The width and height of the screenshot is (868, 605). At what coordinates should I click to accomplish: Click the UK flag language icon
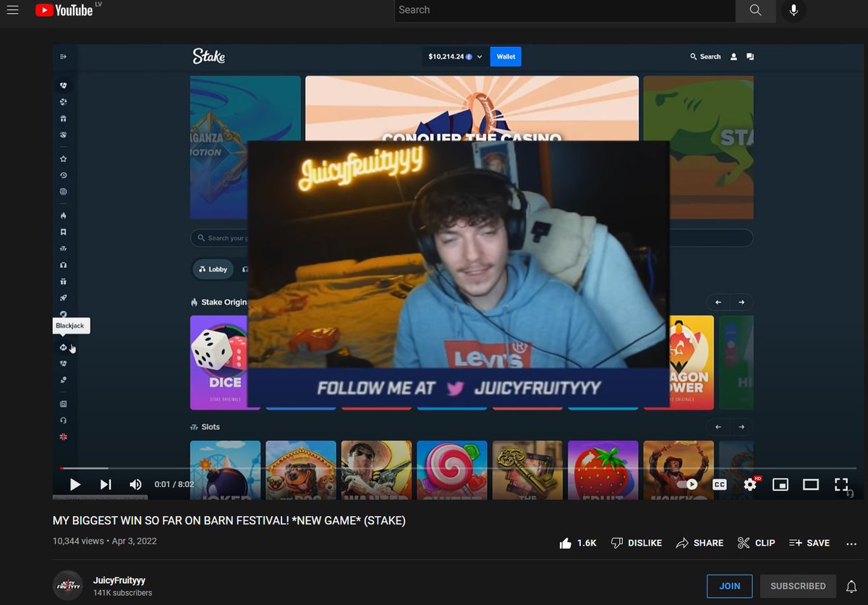(x=64, y=437)
